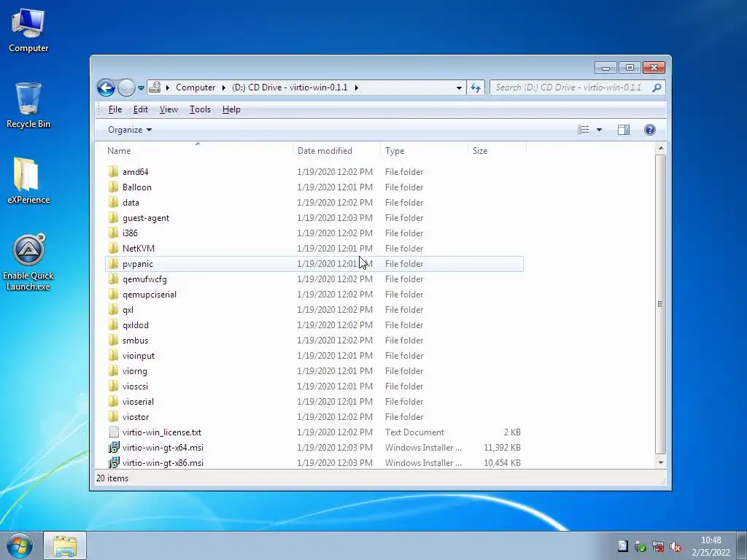
Task: Open the clock showing 10:48
Action: [x=711, y=546]
